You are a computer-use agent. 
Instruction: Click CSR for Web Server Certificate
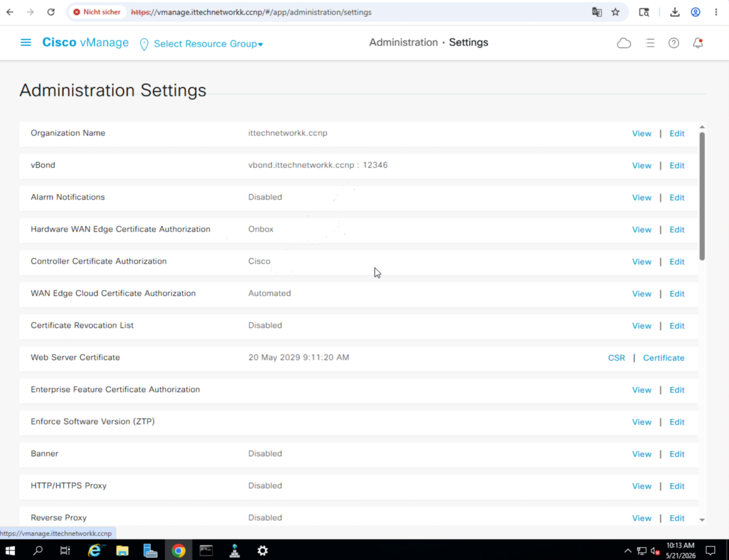(x=616, y=358)
